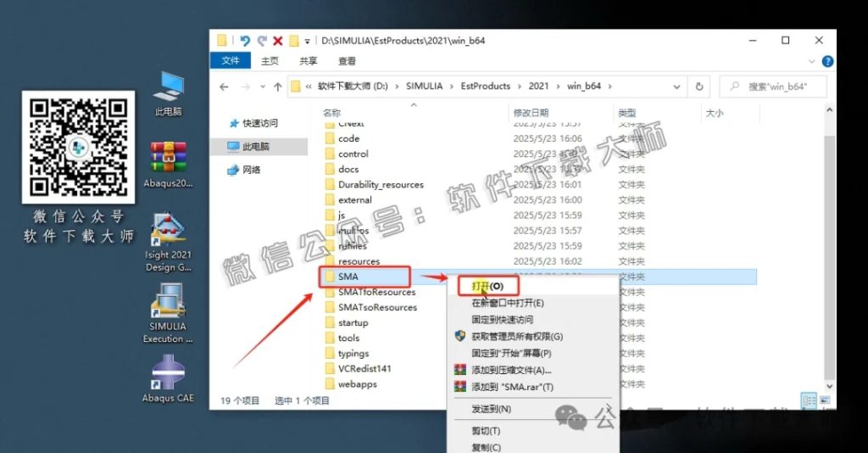The width and height of the screenshot is (868, 453).
Task: Switch to the 共享 ribbon tab
Action: pyautogui.click(x=309, y=61)
